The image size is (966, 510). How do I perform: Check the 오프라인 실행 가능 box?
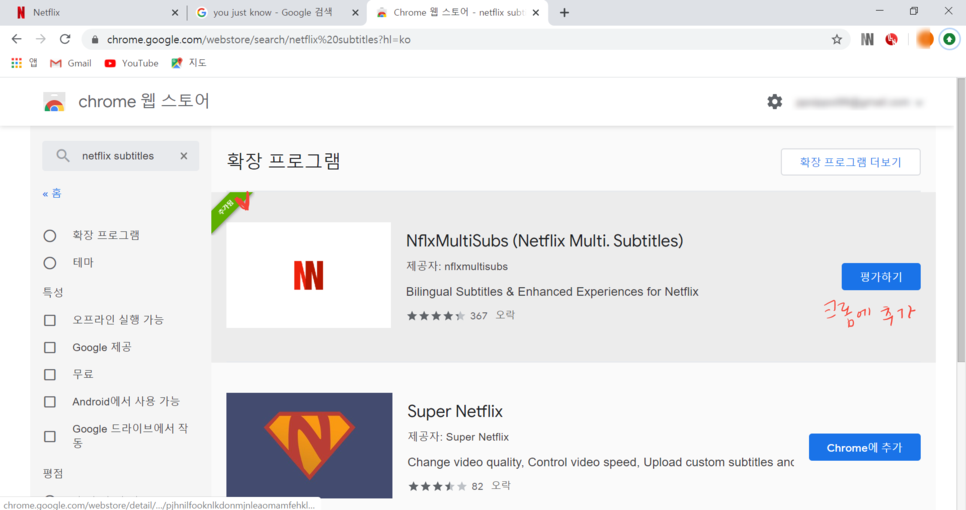coord(50,320)
